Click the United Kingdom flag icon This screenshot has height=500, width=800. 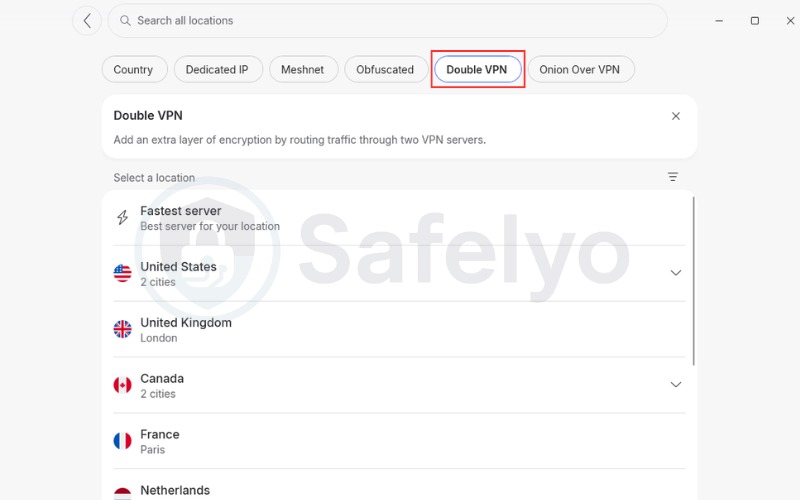122,329
